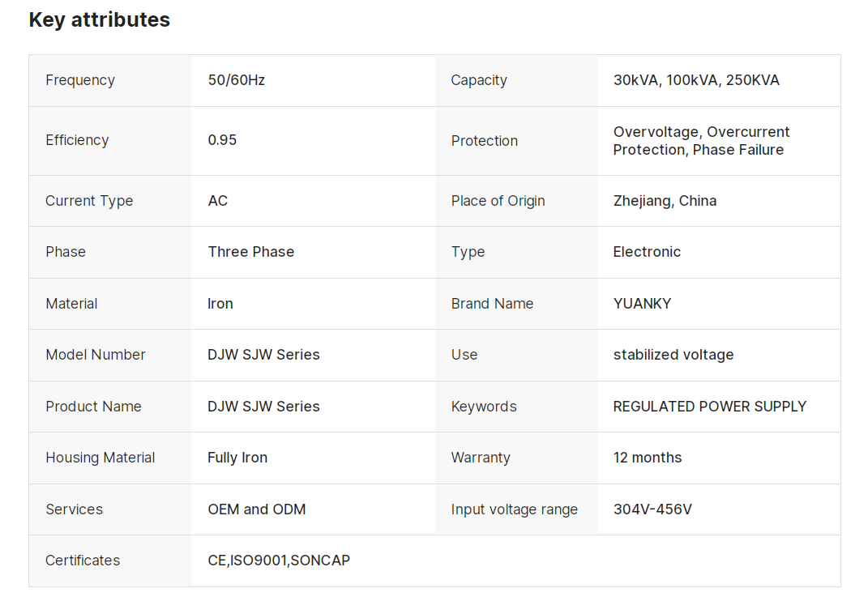Click the CE,ISO9001,SONCAP certificates value

pyautogui.click(x=279, y=561)
